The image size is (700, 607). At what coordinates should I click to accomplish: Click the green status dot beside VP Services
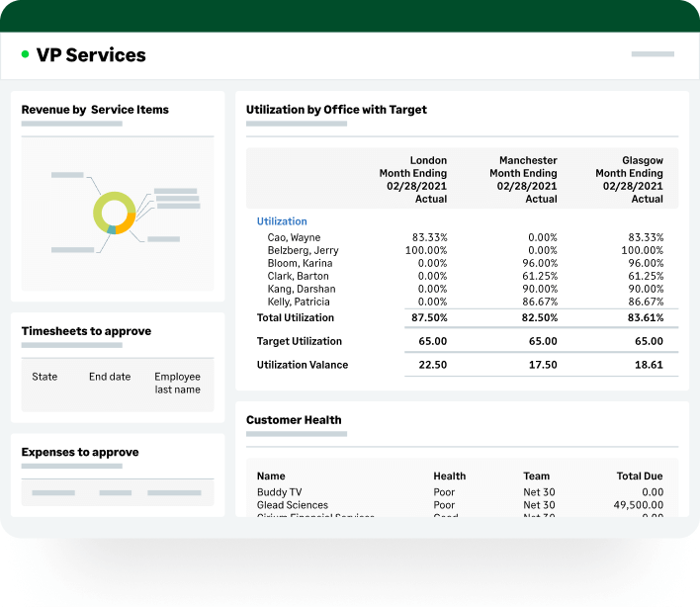pos(25,55)
